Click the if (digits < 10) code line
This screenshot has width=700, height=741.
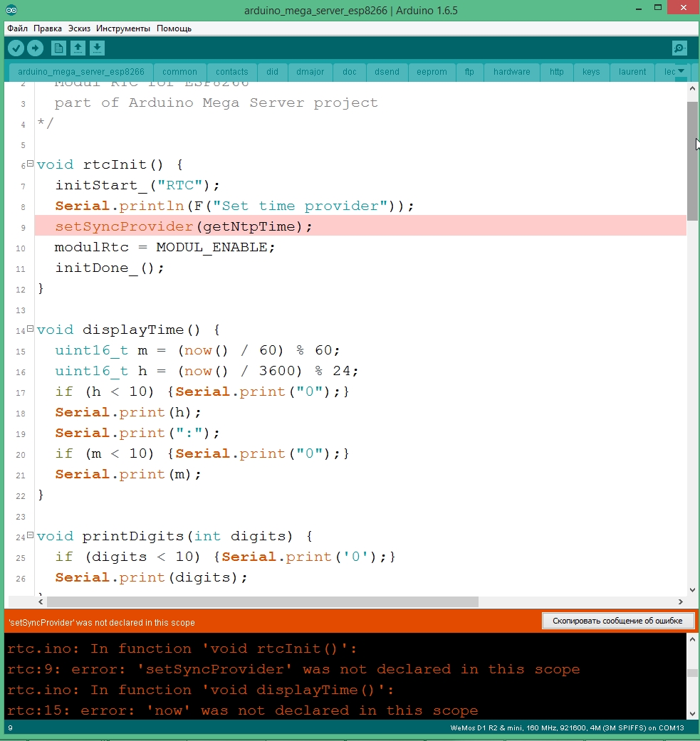[225, 557]
